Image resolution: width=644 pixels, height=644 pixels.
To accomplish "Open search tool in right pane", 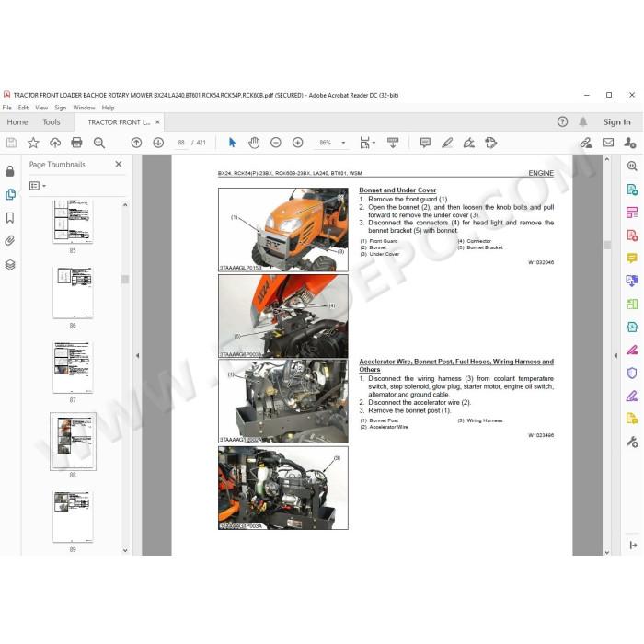I will [x=632, y=166].
